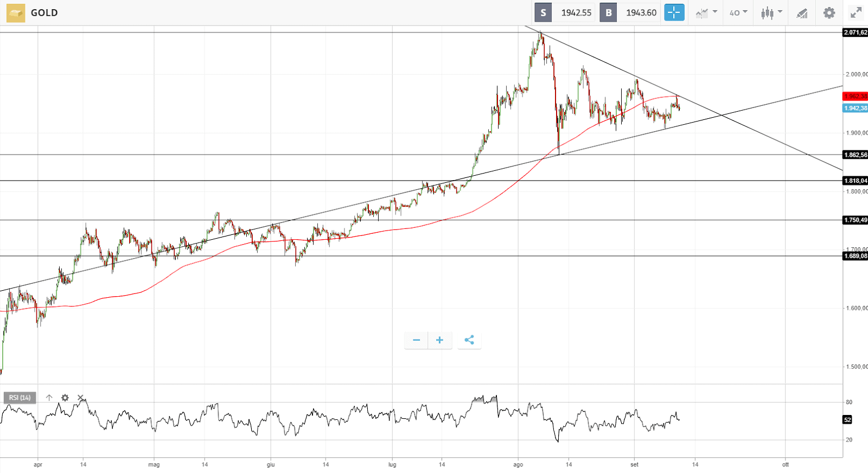Image resolution: width=868 pixels, height=473 pixels.
Task: Open the compare/indicators chart dropdown
Action: (x=706, y=12)
